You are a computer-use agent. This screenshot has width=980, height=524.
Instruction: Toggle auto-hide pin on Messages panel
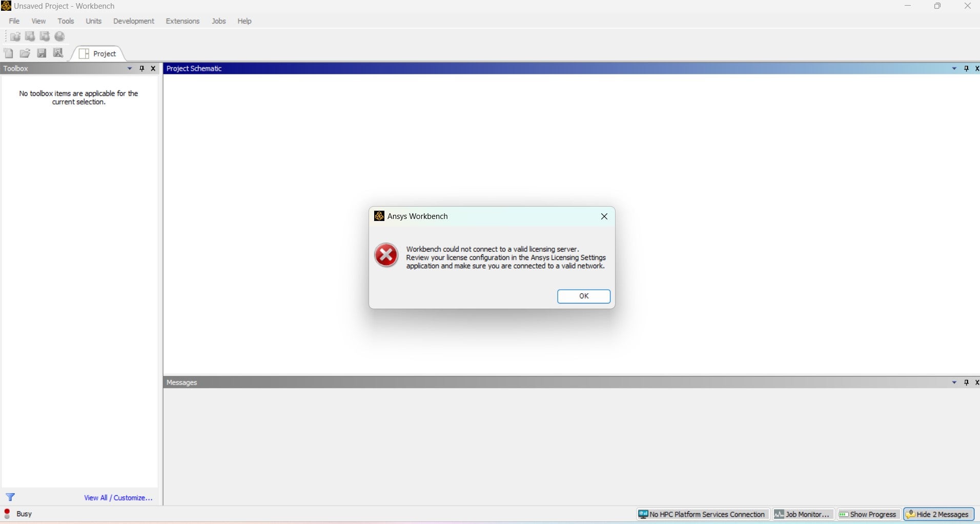click(x=966, y=382)
